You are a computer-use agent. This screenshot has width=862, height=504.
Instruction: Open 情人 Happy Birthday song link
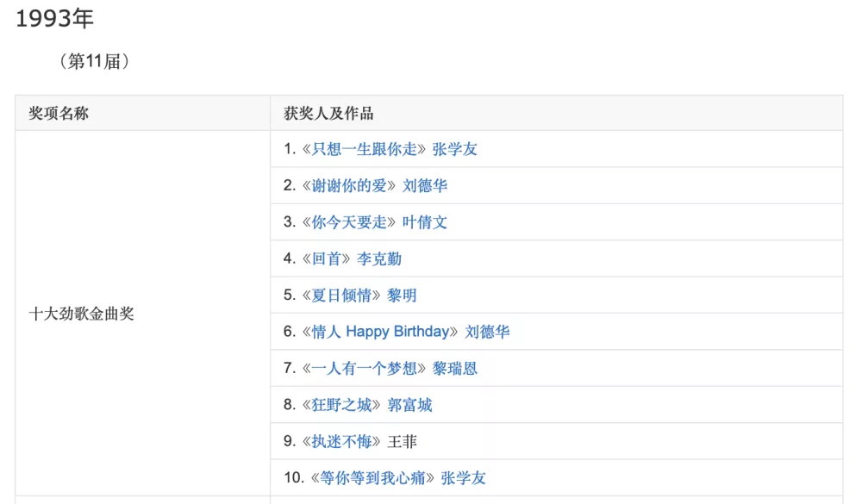coord(380,332)
